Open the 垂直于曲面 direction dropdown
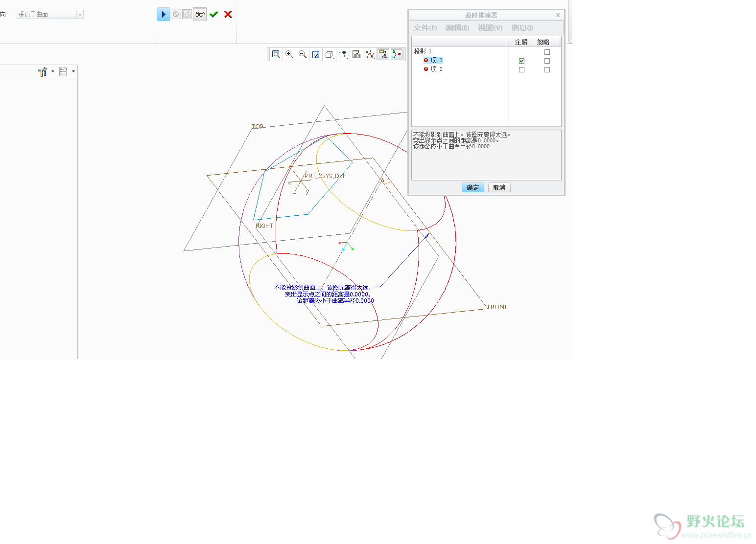 click(x=49, y=15)
